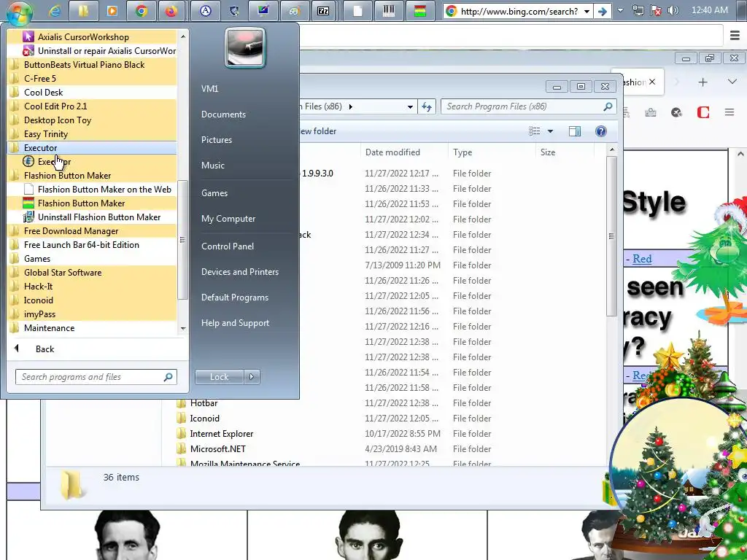Launch Internet Explorer from the taskbar

(x=55, y=10)
